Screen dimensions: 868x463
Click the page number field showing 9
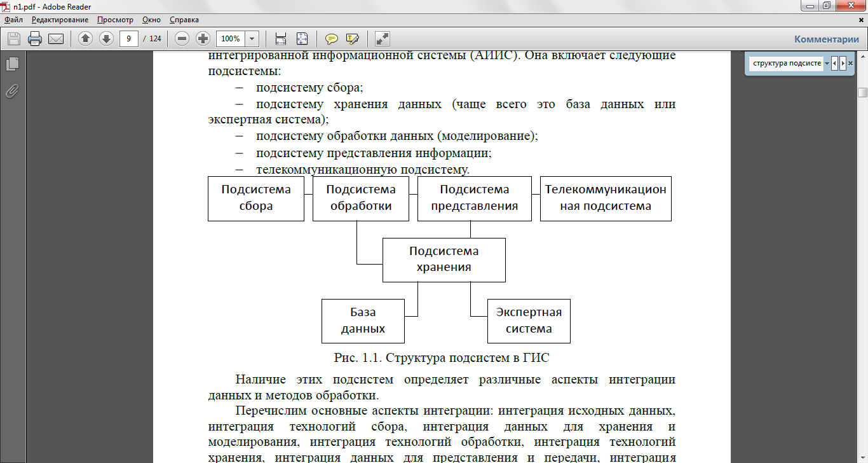129,39
